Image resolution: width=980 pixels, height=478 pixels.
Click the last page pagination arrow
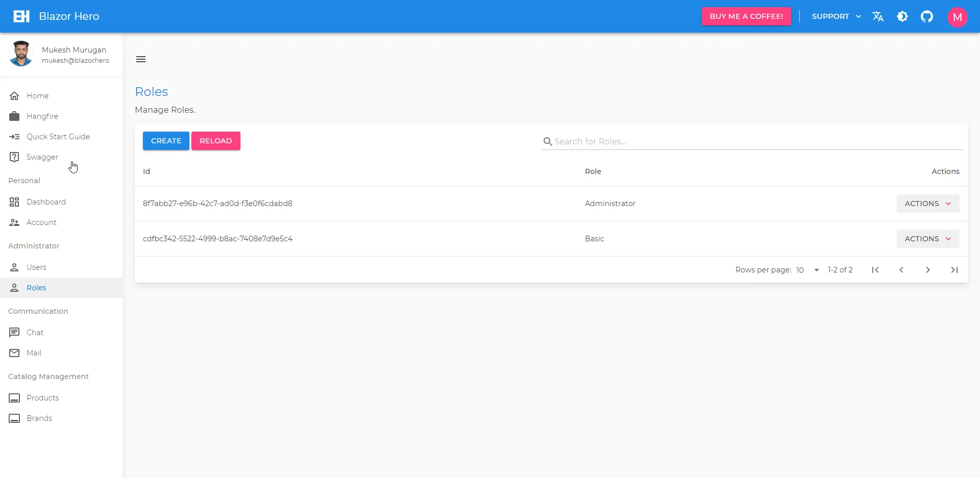click(954, 270)
